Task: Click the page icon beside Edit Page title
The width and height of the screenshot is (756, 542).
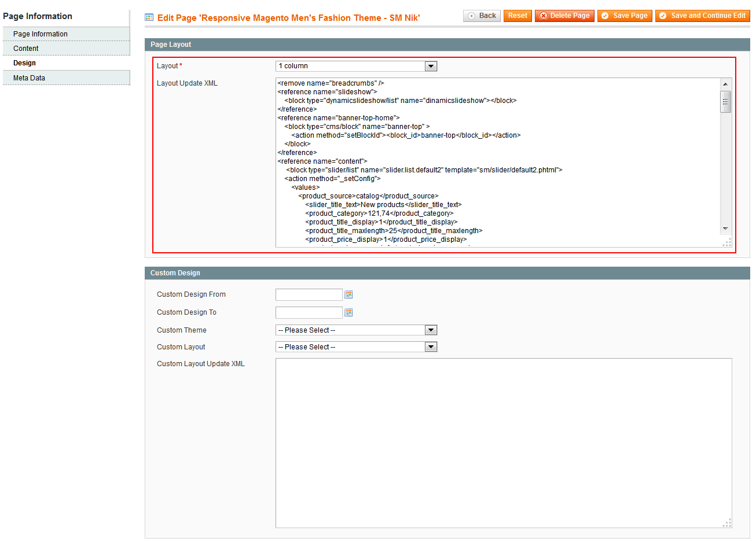Action: point(149,17)
